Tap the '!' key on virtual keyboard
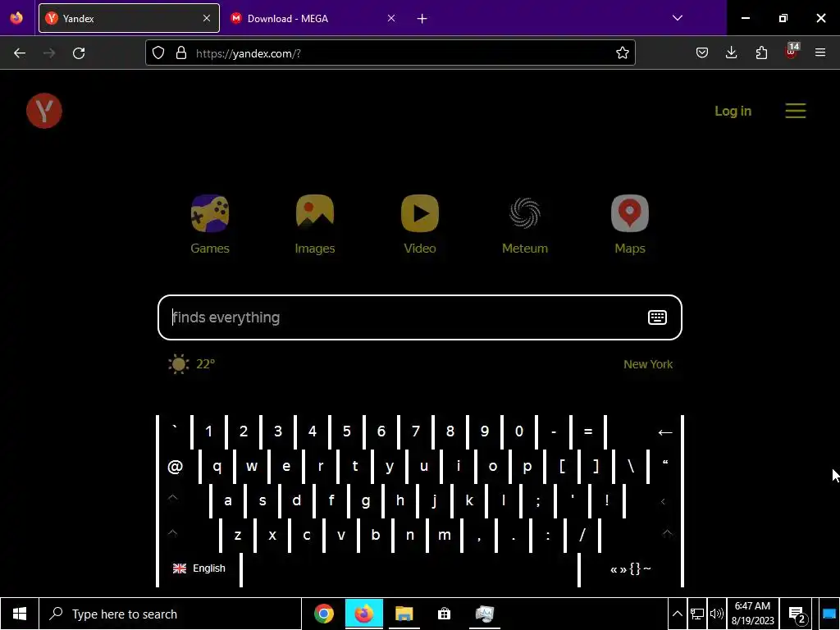Image resolution: width=840 pixels, height=630 pixels. coord(606,501)
